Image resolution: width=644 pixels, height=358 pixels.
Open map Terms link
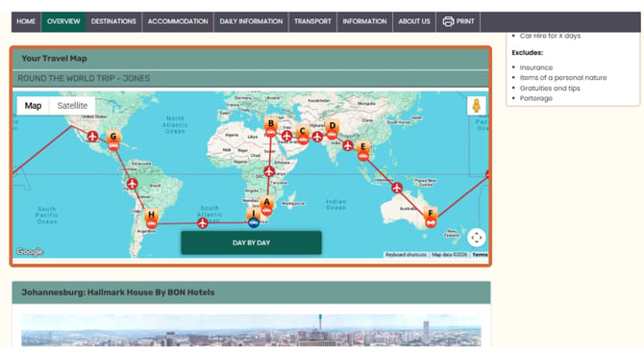[480, 255]
